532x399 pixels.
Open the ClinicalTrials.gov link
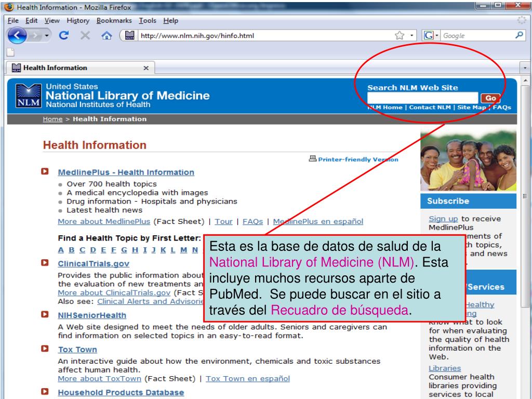coord(94,263)
